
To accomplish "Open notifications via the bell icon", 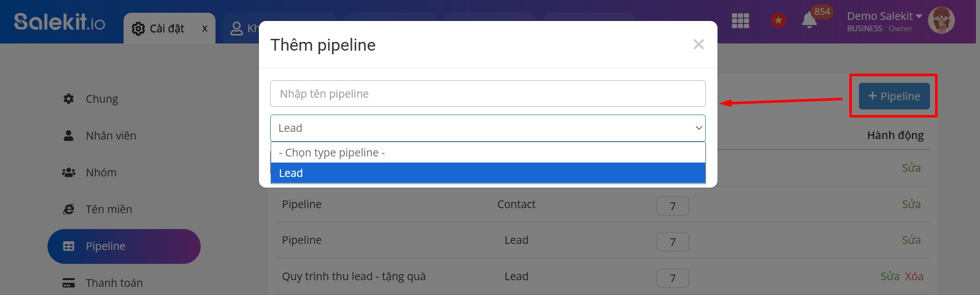I will click(808, 21).
